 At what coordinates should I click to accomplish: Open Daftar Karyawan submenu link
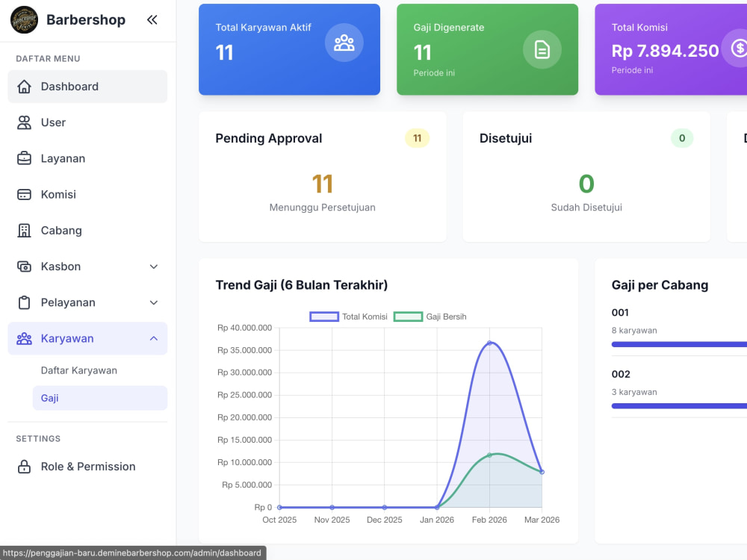click(79, 370)
